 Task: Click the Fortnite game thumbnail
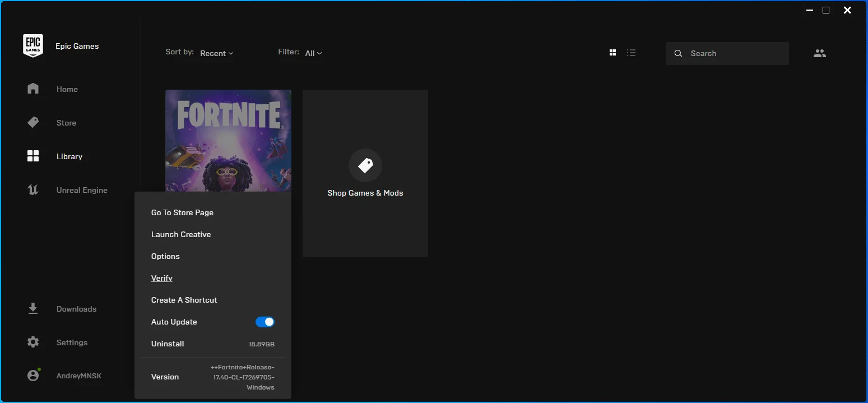pyautogui.click(x=228, y=141)
